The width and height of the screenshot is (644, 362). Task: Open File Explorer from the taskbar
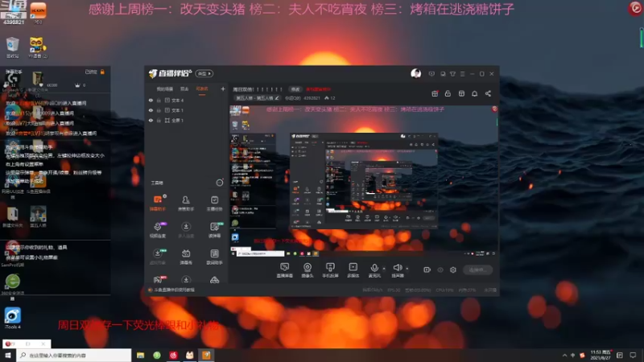tap(140, 355)
